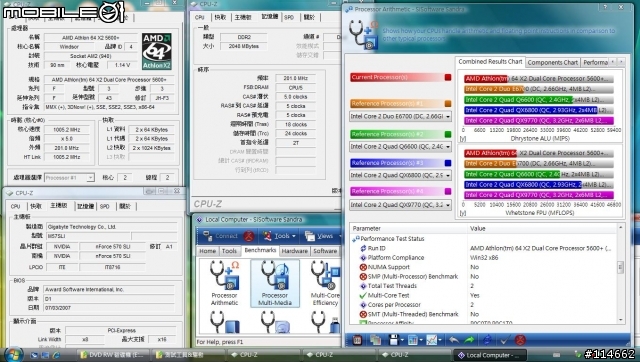Switch to the Components Chart tab

coord(552,62)
